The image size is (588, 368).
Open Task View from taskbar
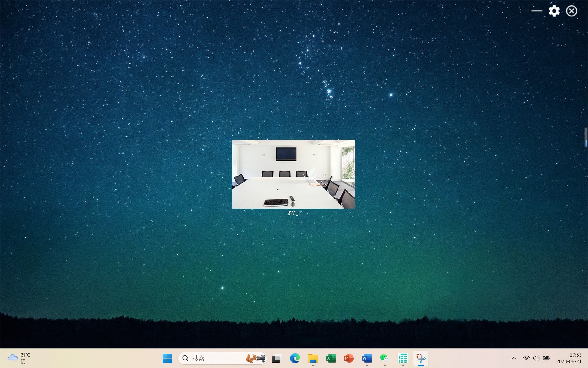pyautogui.click(x=277, y=358)
